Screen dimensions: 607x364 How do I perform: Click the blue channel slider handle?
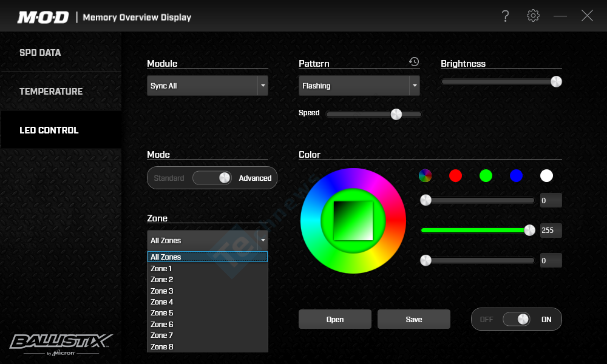(426, 260)
